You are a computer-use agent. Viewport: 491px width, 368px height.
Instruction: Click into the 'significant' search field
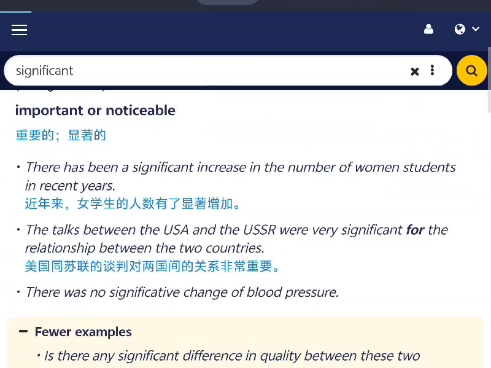point(207,71)
